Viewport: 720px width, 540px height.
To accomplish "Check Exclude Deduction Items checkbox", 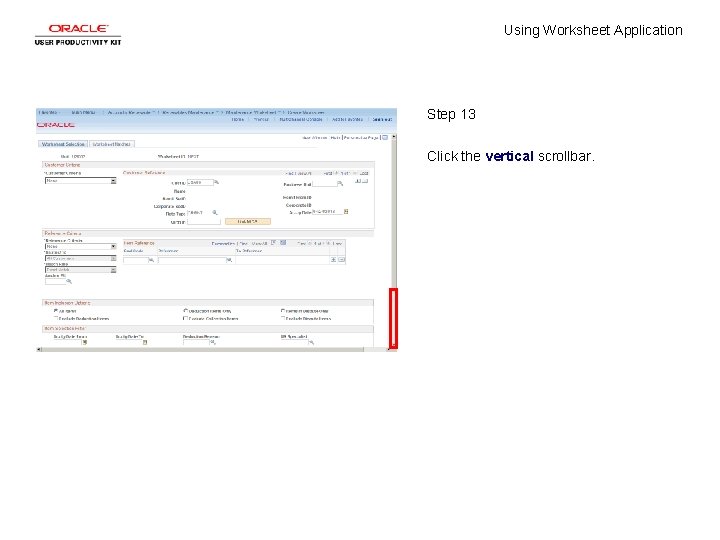I will pos(56,318).
